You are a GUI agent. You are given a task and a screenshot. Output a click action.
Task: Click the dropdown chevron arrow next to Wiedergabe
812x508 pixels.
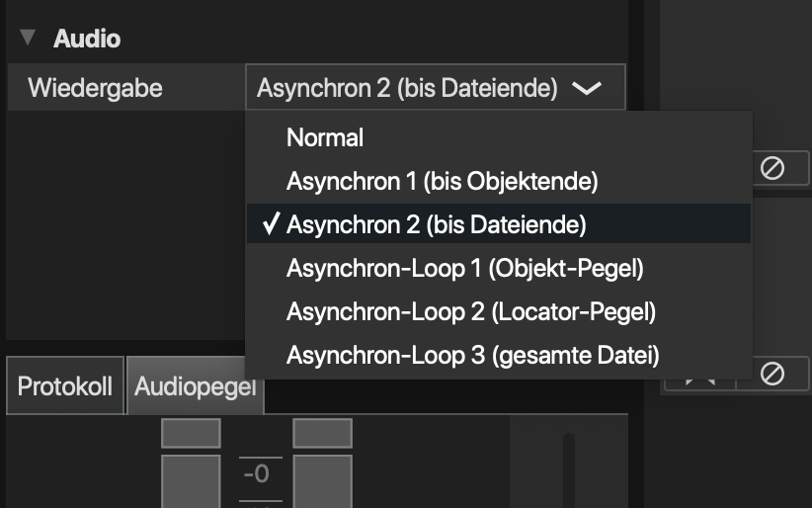(x=586, y=88)
